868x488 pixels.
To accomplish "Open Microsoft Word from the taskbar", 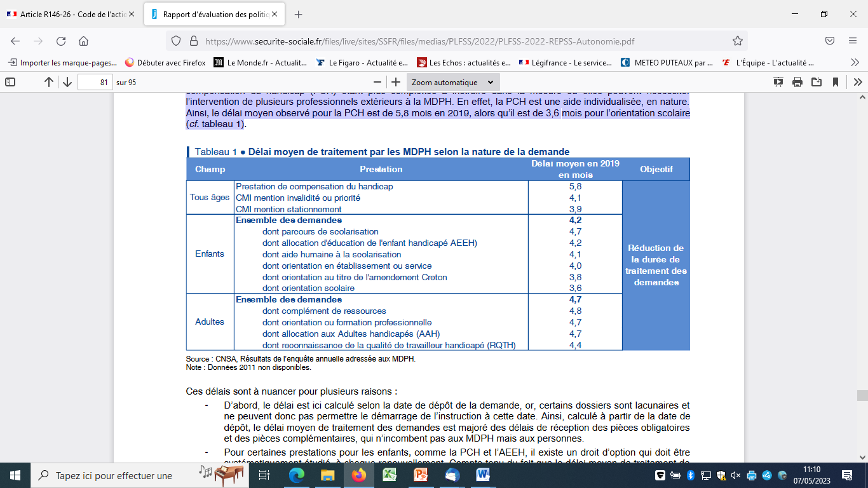I will [x=483, y=475].
